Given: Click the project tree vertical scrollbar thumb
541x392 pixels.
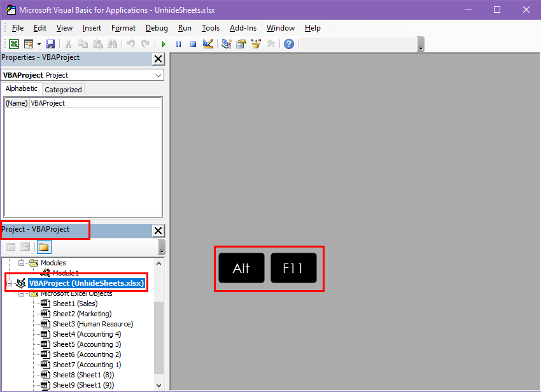Looking at the screenshot, I should click(x=158, y=338).
